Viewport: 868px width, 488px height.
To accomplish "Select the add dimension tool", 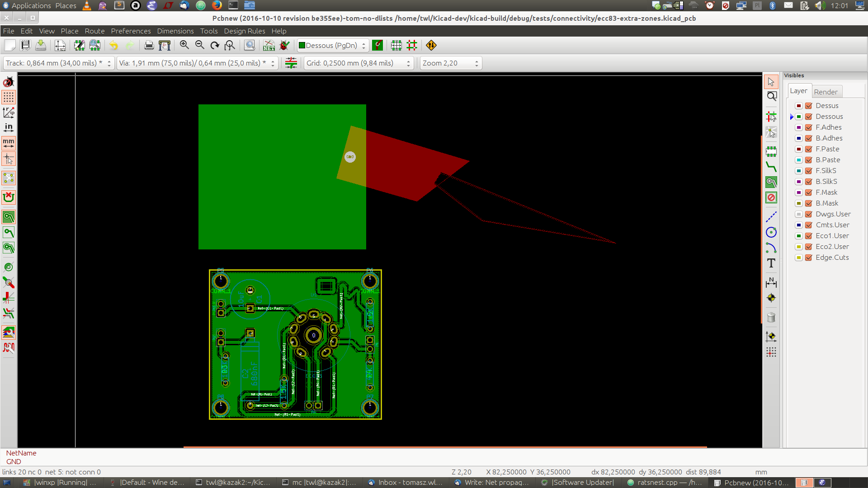I will [x=771, y=282].
